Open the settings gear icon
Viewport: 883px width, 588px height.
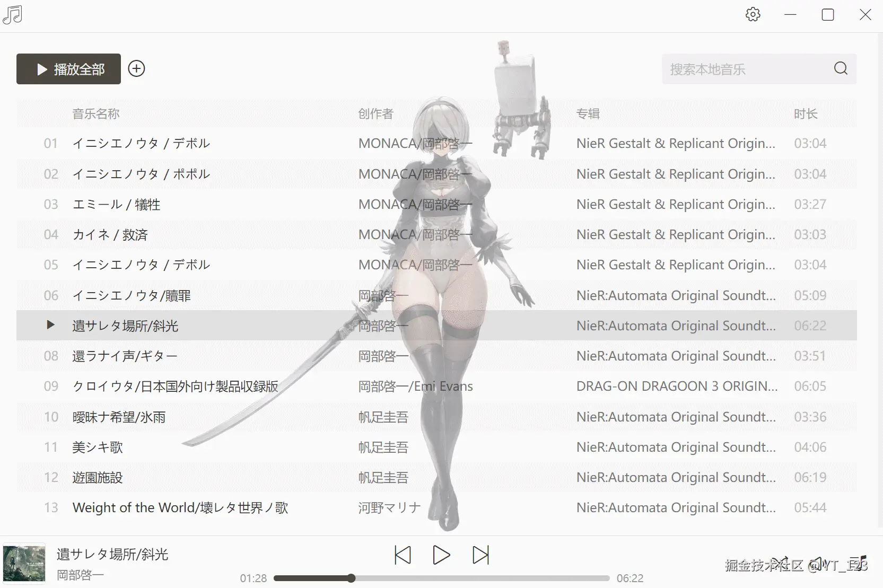753,14
